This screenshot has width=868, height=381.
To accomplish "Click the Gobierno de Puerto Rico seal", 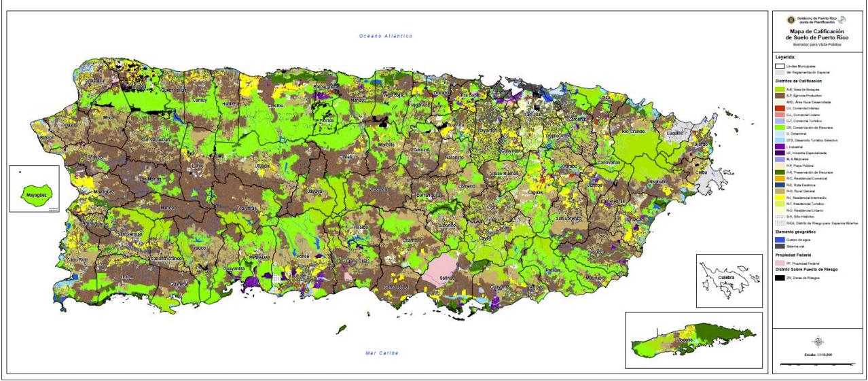I will [x=792, y=20].
